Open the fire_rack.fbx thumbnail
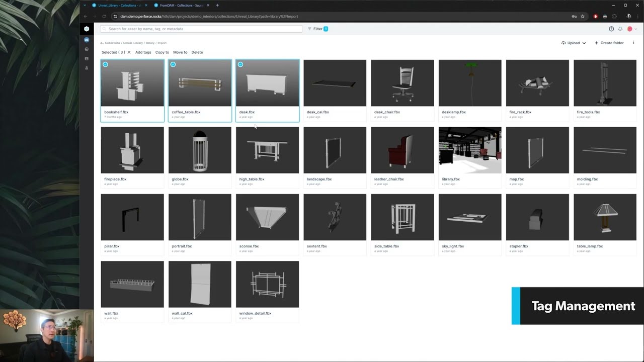The height and width of the screenshot is (362, 644). 537,83
